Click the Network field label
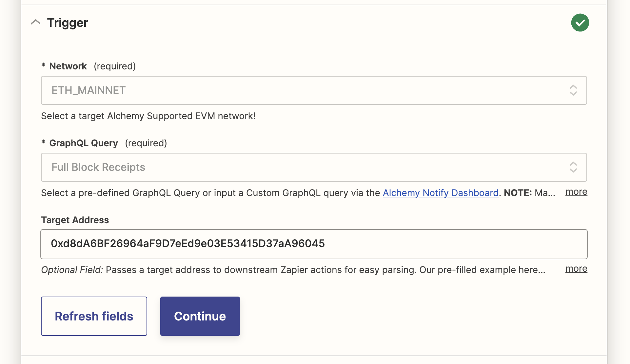630x364 pixels. coord(68,66)
